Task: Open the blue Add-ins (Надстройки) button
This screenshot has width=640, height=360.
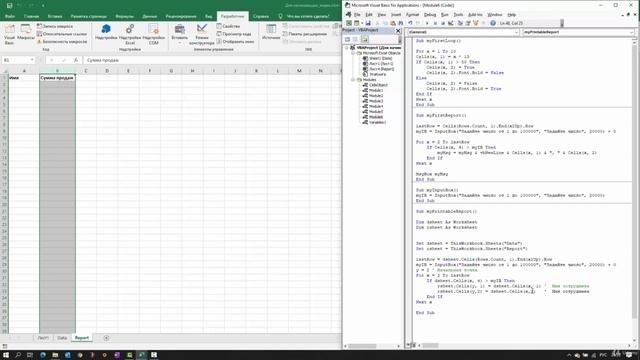Action: click(106, 32)
